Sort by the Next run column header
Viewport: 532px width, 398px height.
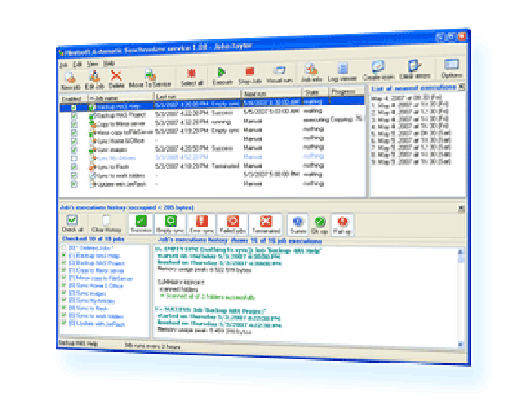(272, 93)
